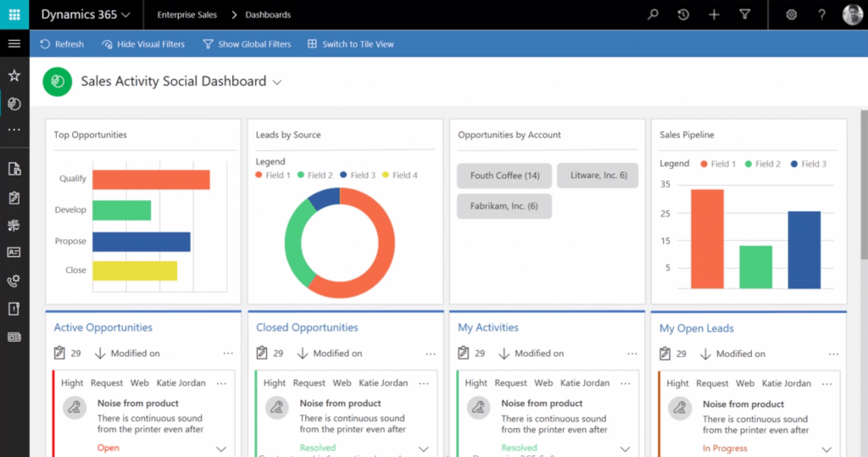
Task: Toggle Field 2 legend in Leads by Source
Action: (315, 175)
